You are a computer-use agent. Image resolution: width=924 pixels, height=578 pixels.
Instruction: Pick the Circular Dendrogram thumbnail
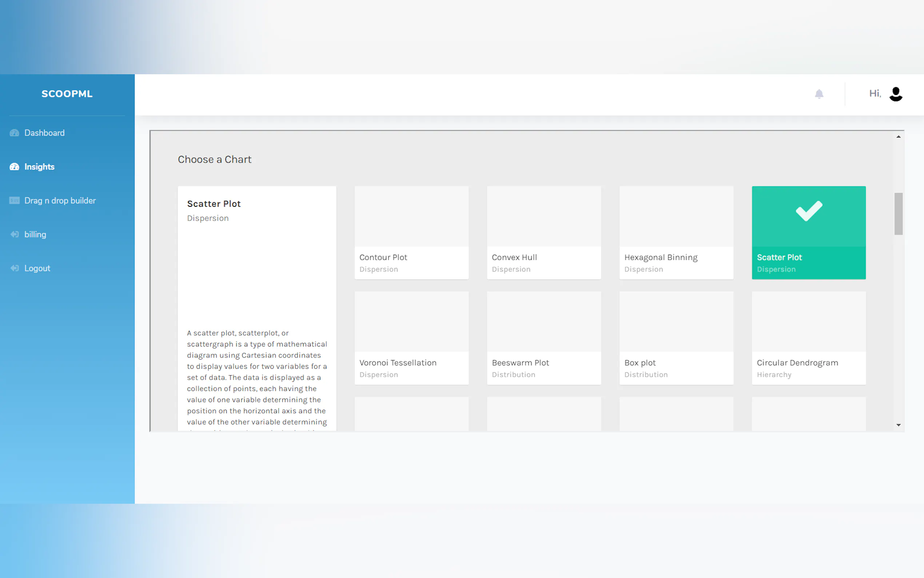pyautogui.click(x=808, y=322)
